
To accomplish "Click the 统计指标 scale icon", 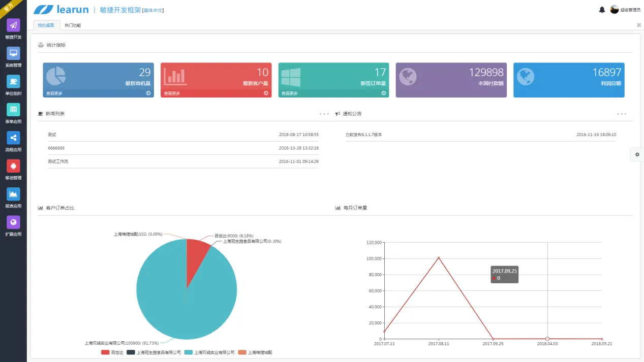I will pyautogui.click(x=41, y=45).
